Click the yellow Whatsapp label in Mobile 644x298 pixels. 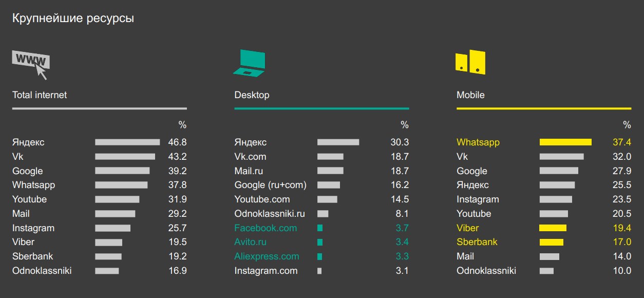[x=478, y=142]
